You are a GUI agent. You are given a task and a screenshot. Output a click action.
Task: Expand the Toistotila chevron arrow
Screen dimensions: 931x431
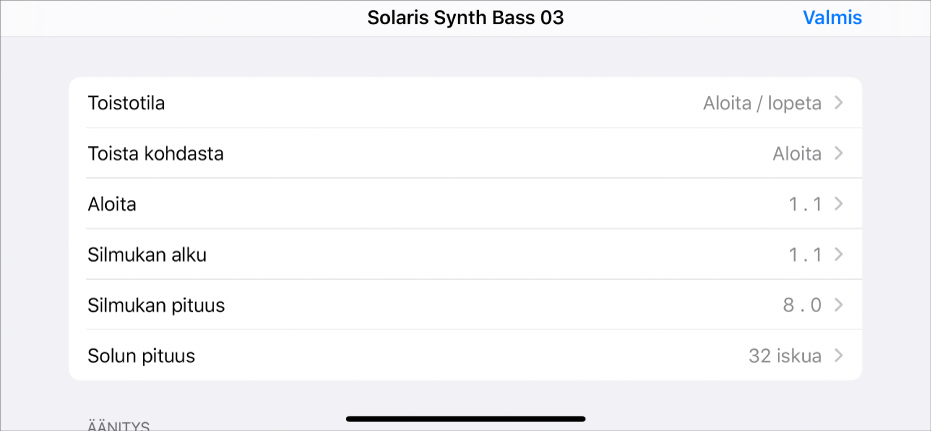point(838,103)
